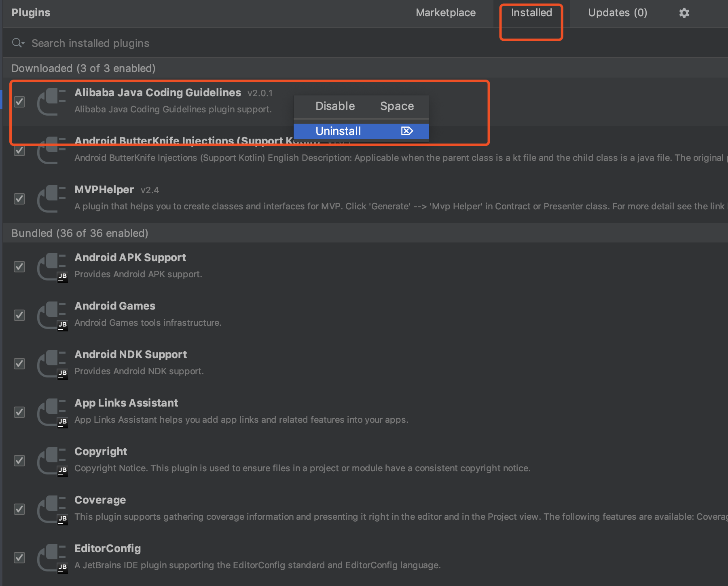Click the Android ButterKnife Injections plugin icon
Screen dimensions: 728x586
(51, 150)
